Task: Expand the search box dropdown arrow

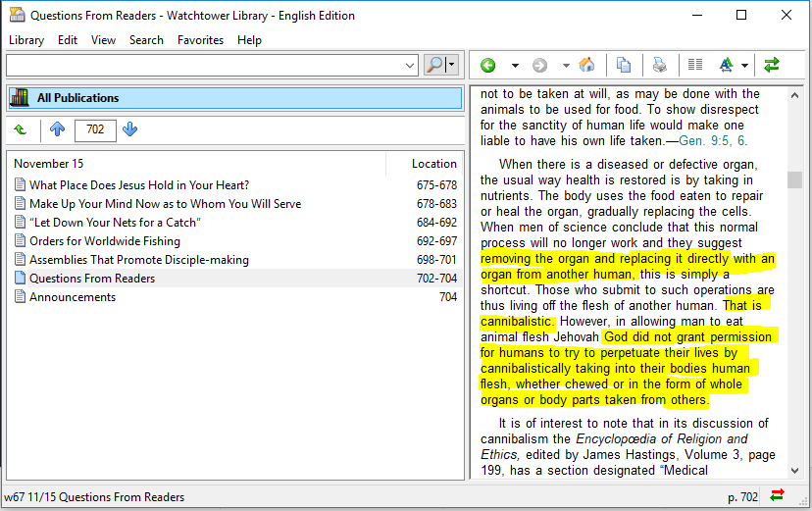Action: [x=411, y=66]
